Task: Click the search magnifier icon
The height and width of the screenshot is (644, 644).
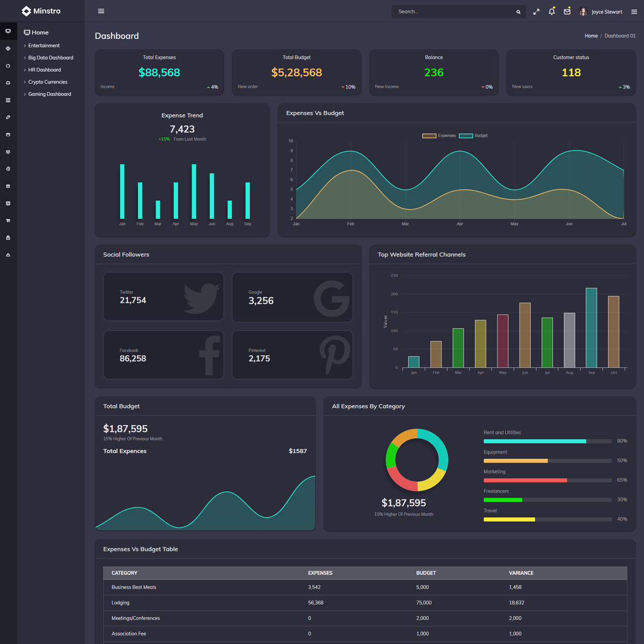Action: click(518, 12)
